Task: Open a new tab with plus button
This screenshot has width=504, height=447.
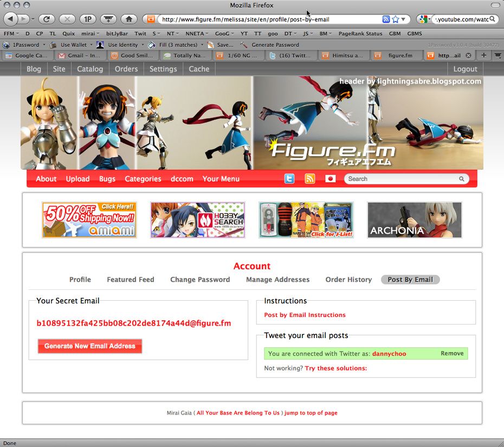Action: click(x=483, y=55)
